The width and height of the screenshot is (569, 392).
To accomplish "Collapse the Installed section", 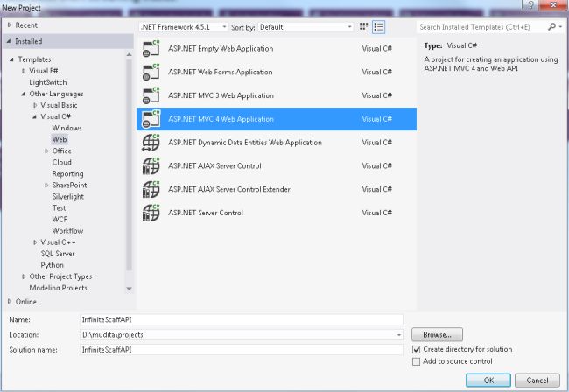I will tap(9, 41).
